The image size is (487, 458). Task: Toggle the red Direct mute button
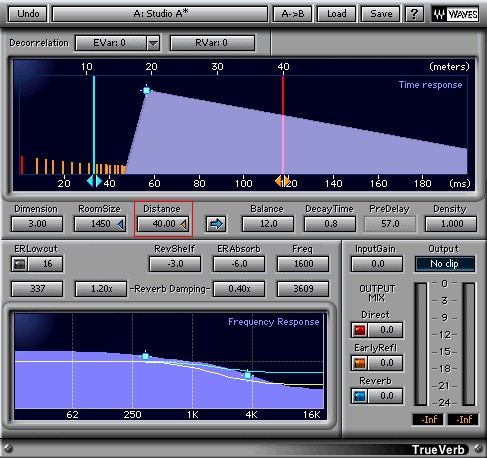tap(360, 330)
